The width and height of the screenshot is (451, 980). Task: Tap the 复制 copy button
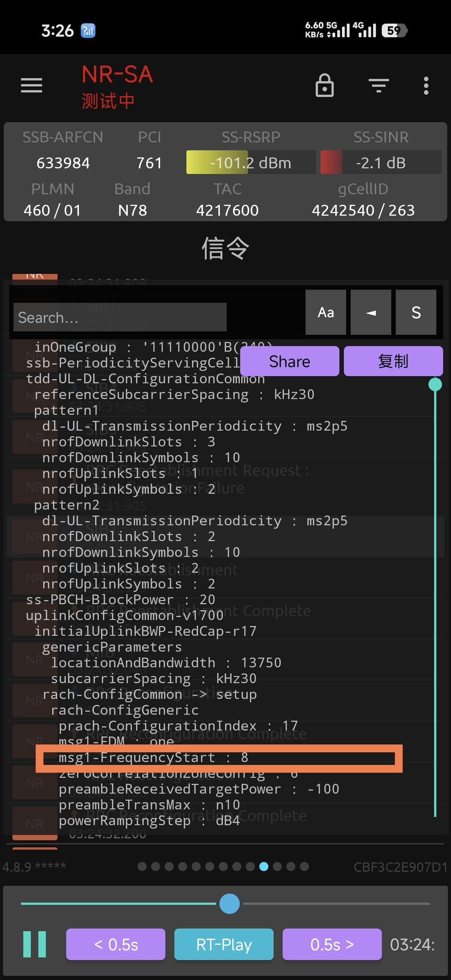point(393,361)
